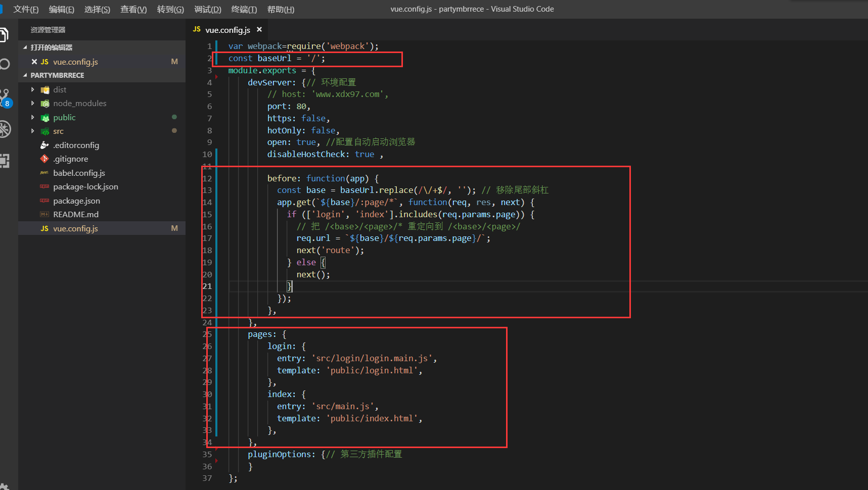Click the node_modules folder icon
This screenshot has height=490, width=868.
click(x=45, y=104)
